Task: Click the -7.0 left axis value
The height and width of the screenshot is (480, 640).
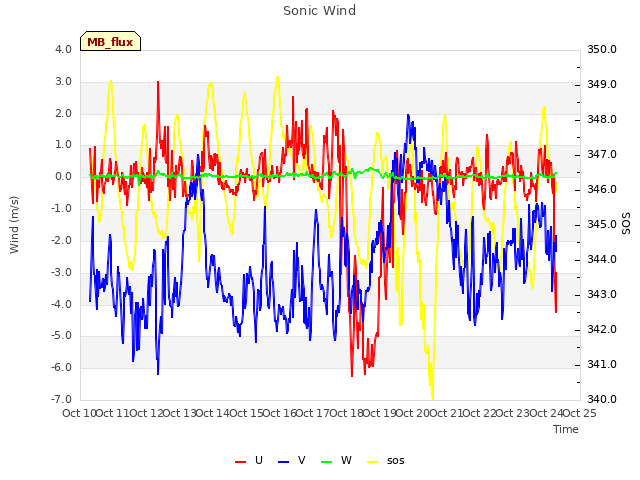Action: (x=61, y=399)
